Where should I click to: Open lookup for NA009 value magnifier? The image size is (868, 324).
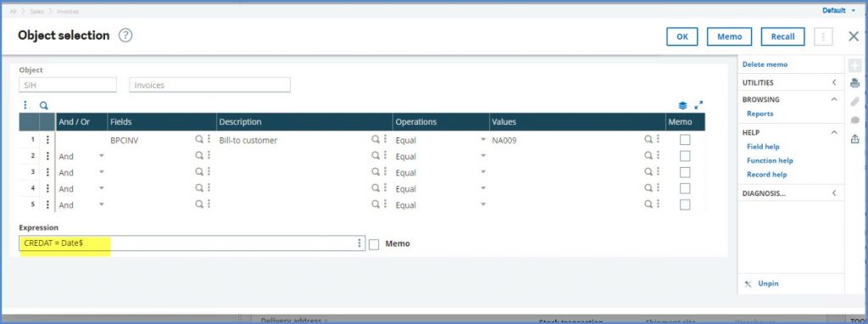coord(648,140)
